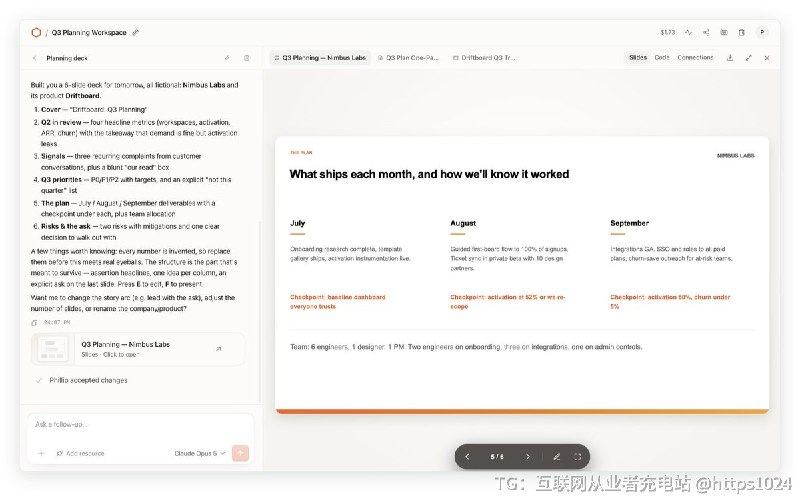The image size is (800, 497).
Task: Switch to Code view
Action: tap(662, 58)
